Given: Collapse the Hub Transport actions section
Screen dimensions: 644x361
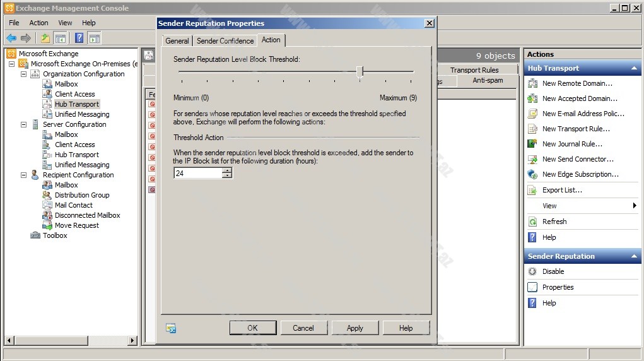Looking at the screenshot, I should (x=634, y=68).
